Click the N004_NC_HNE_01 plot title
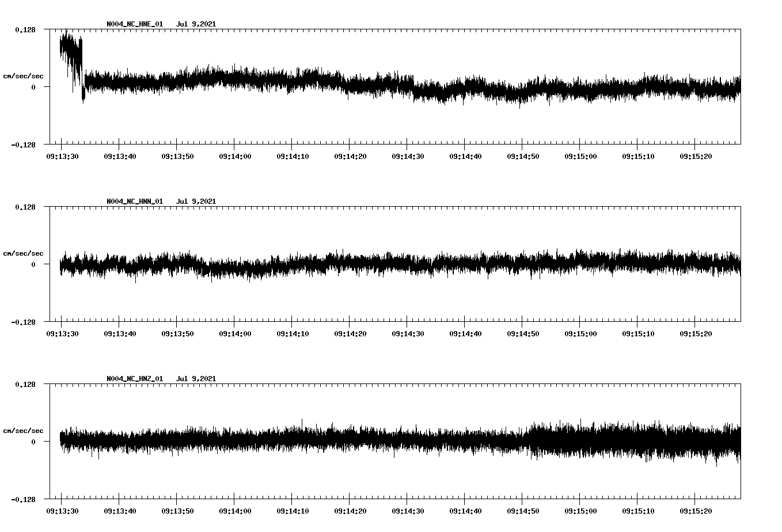Image resolution: width=782 pixels, height=532 pixels. pyautogui.click(x=135, y=24)
